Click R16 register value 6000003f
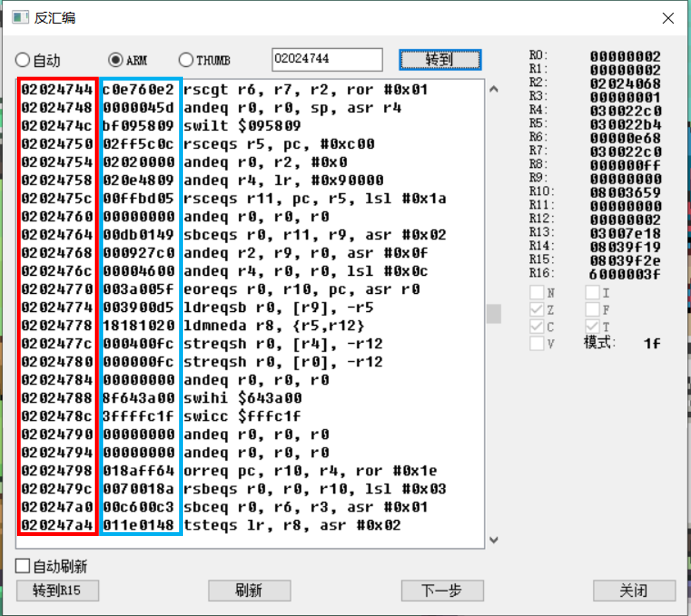Screen dimensions: 691x616 pos(625,274)
